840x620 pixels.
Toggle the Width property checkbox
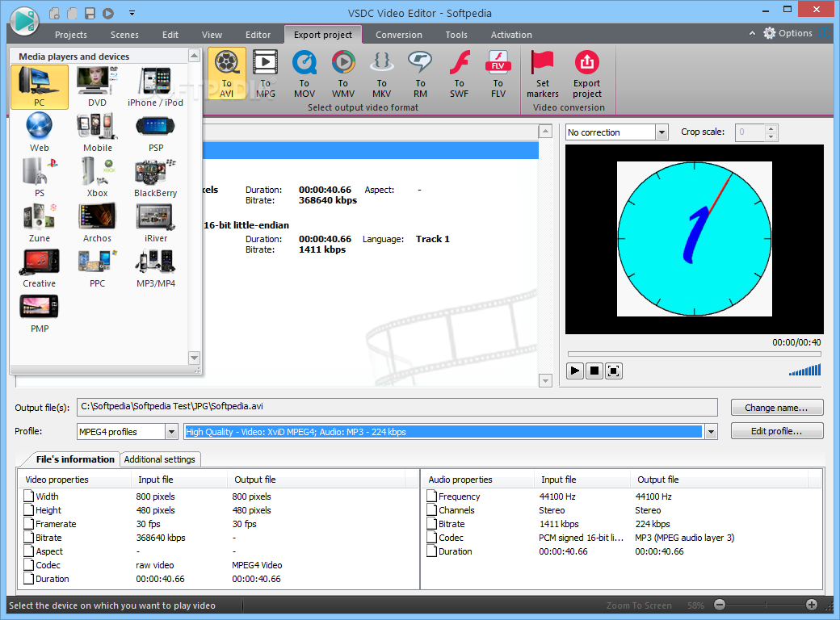coord(28,496)
